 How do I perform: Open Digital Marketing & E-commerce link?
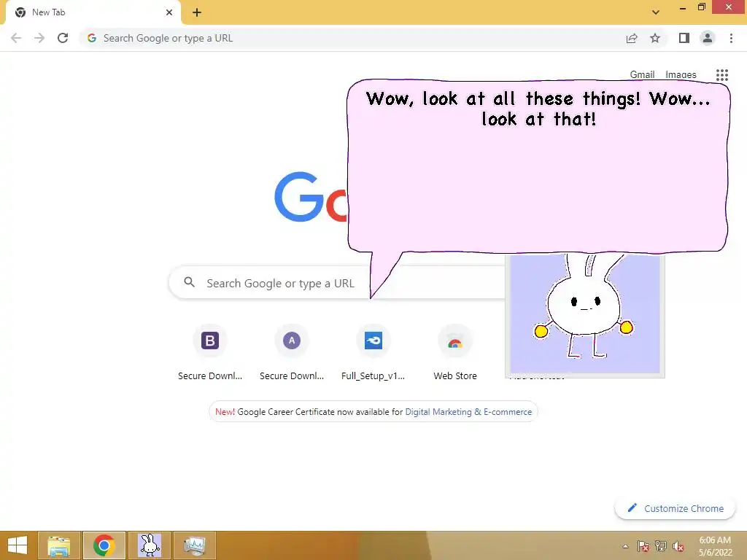(x=468, y=412)
